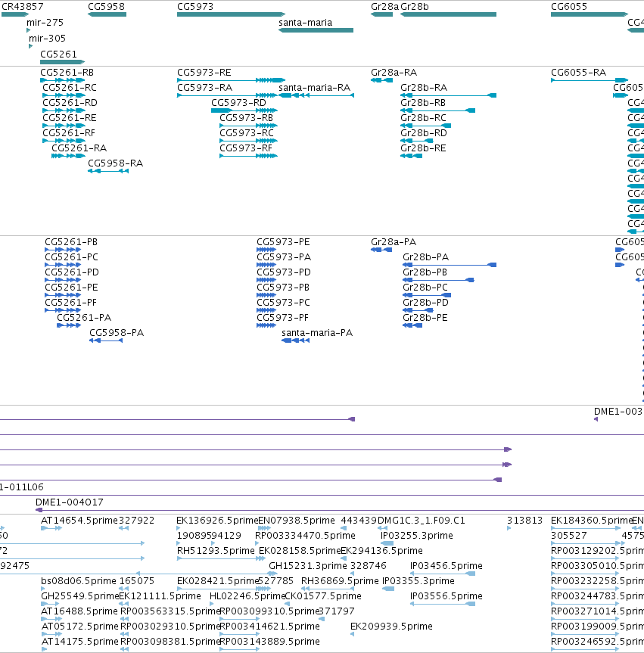
Task: Click EST IP03456.5prime
Action: click(446, 566)
